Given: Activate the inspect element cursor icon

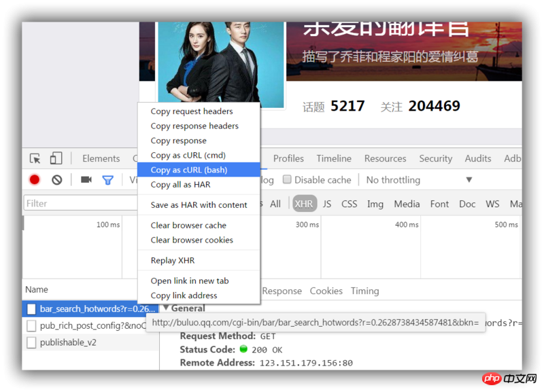Looking at the screenshot, I should [35, 158].
